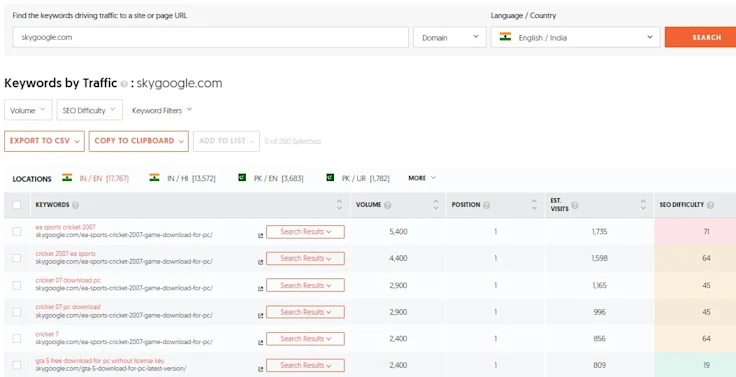Click help icon beside Keywords by Traffic
Viewport: 736px width, 377px height.
124,84
